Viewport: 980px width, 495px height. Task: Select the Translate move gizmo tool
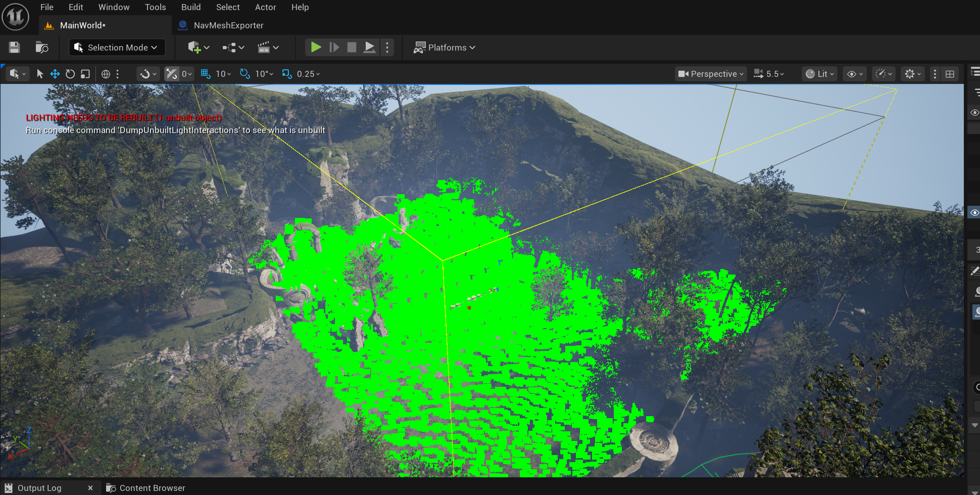(55, 74)
